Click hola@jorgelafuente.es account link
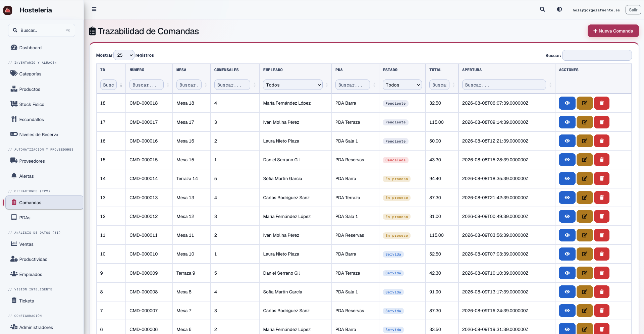The height and width of the screenshot is (334, 644). (x=596, y=10)
